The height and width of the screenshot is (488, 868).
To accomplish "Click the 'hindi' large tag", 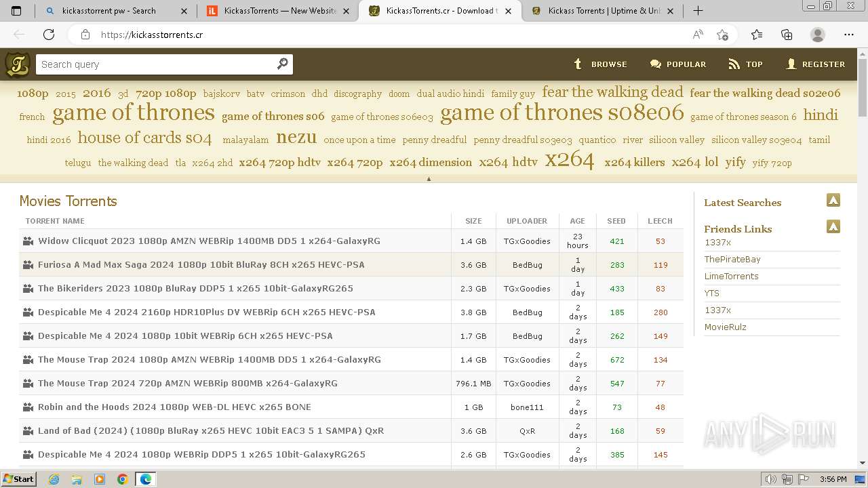I will (x=821, y=115).
